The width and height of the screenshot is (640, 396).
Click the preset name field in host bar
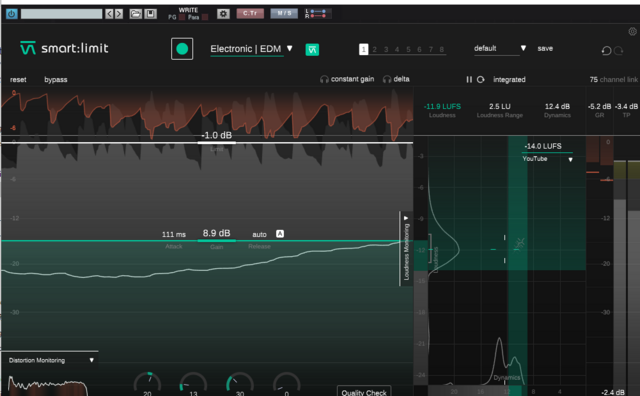(x=61, y=14)
